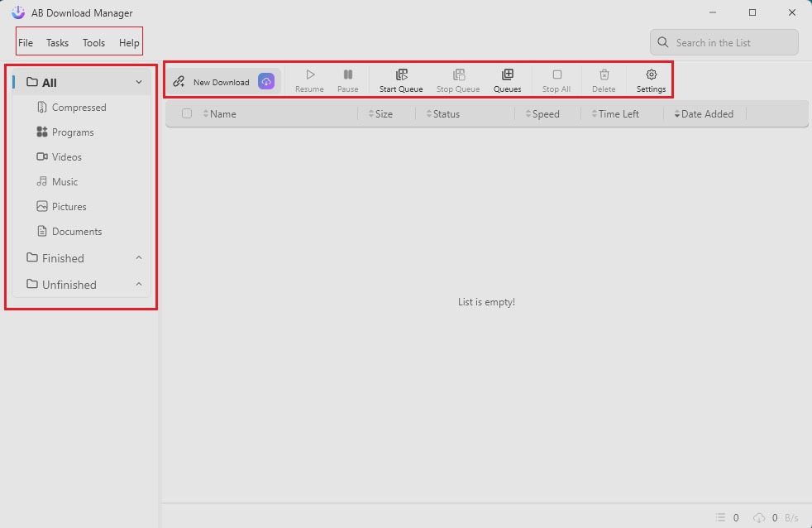Sort the list by Speed column
The image size is (812, 528).
coord(542,113)
